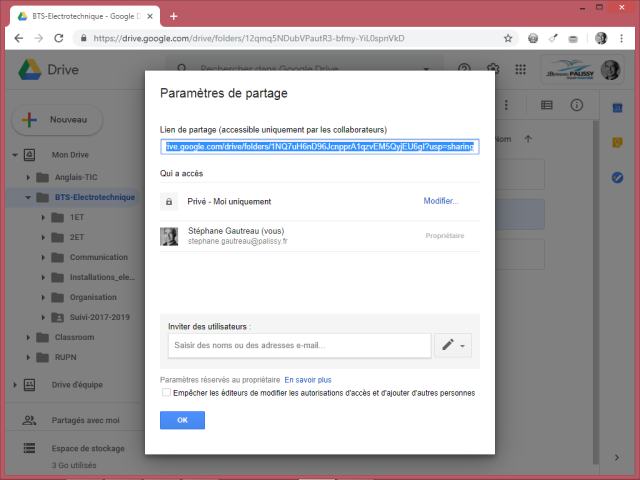Screen dimensions: 640x480
Task: Collapse the side panel chevron
Action: tap(617, 458)
